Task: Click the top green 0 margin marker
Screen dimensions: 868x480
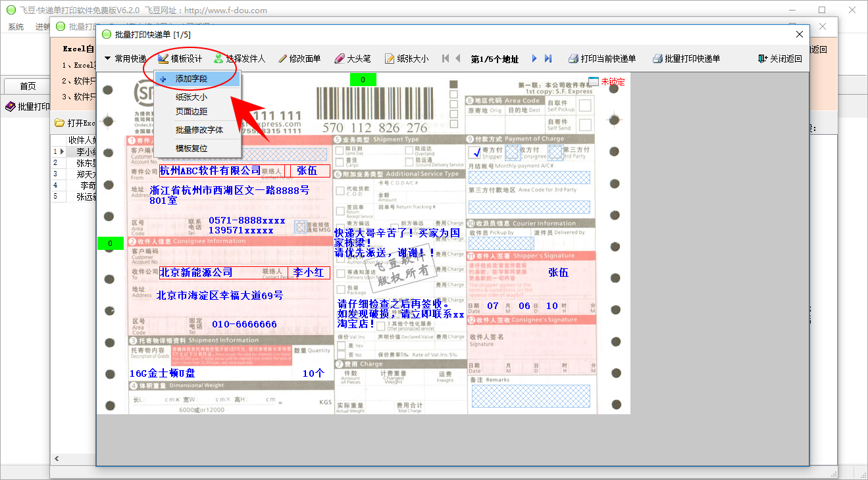Action: (x=363, y=80)
